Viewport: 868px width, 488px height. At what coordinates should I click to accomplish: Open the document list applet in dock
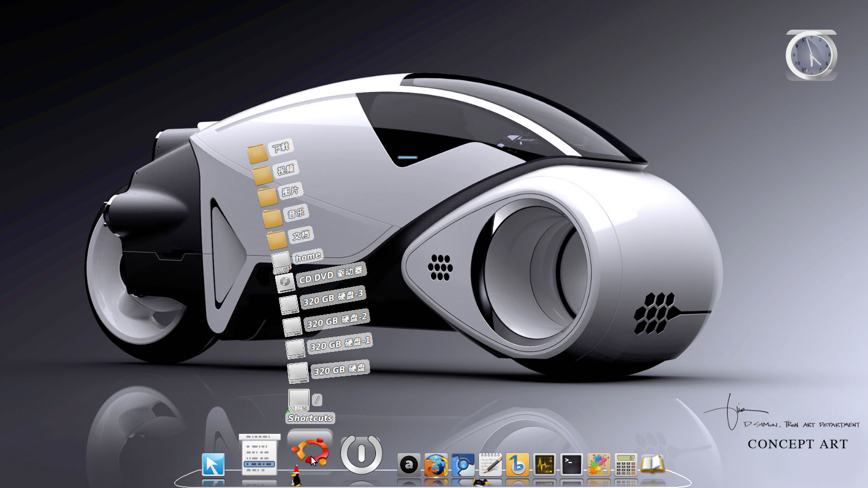coord(259,454)
